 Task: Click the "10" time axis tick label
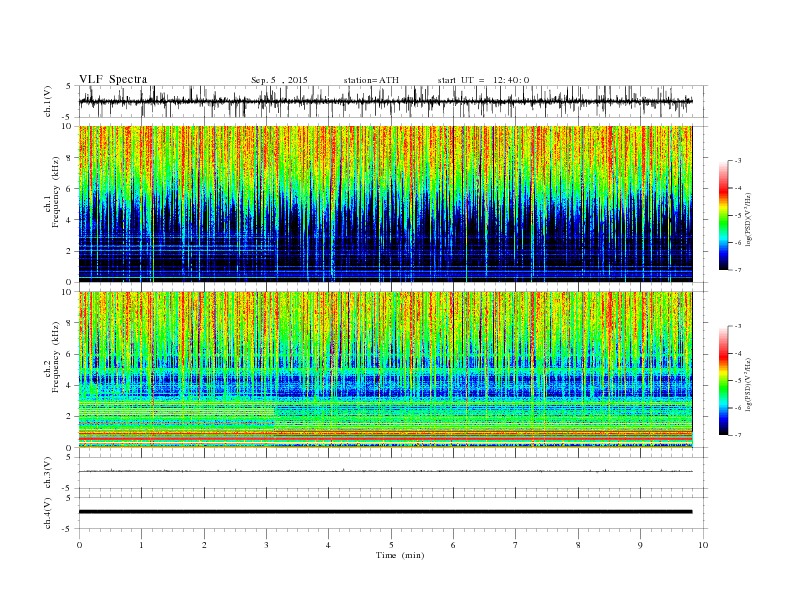[x=703, y=545]
